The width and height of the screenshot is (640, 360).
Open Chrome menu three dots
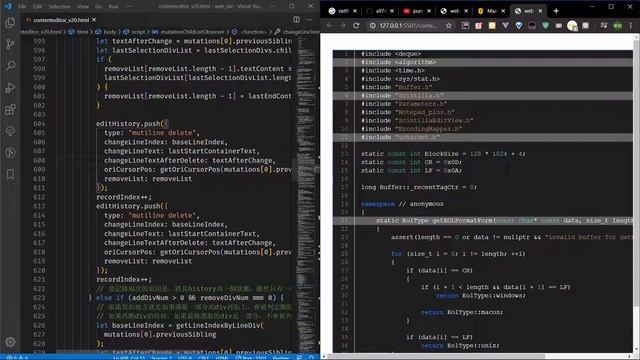tap(631, 25)
